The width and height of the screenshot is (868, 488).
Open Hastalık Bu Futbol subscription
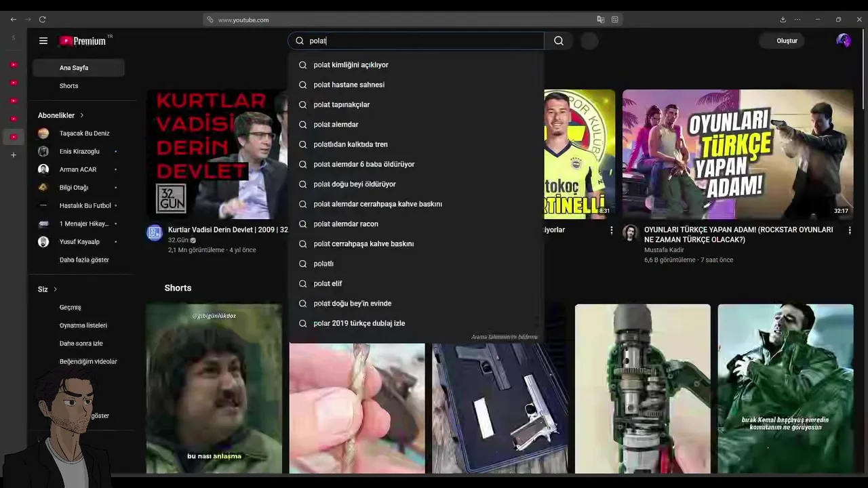tap(79, 205)
